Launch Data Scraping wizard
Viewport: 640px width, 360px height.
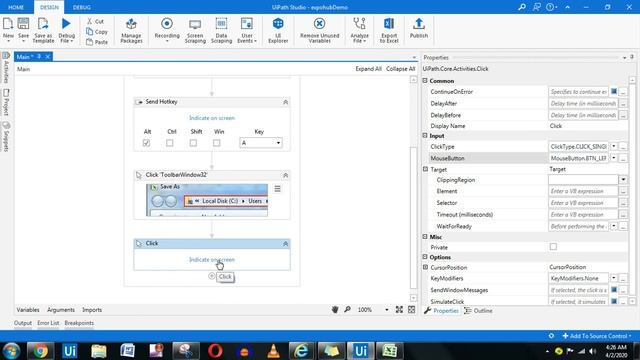click(221, 30)
